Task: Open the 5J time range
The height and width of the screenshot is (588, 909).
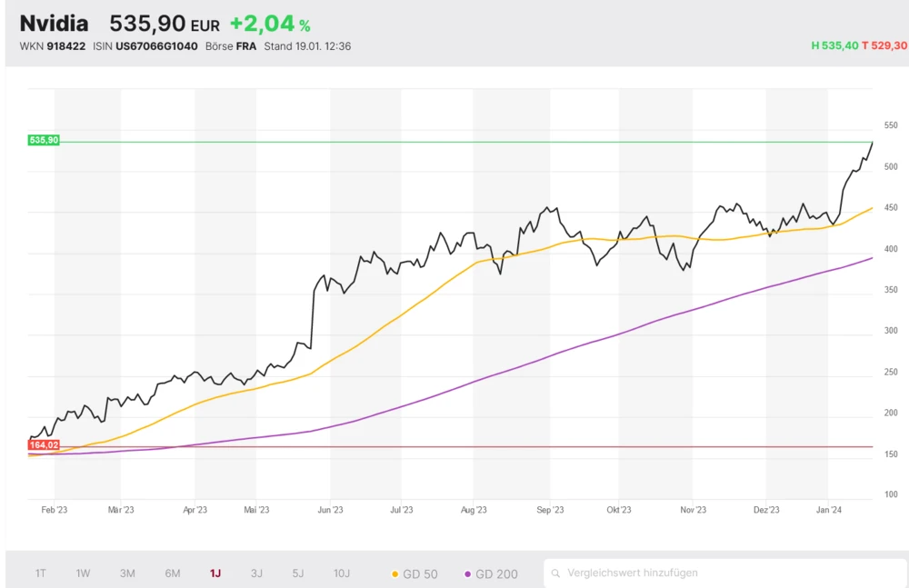Action: [298, 573]
